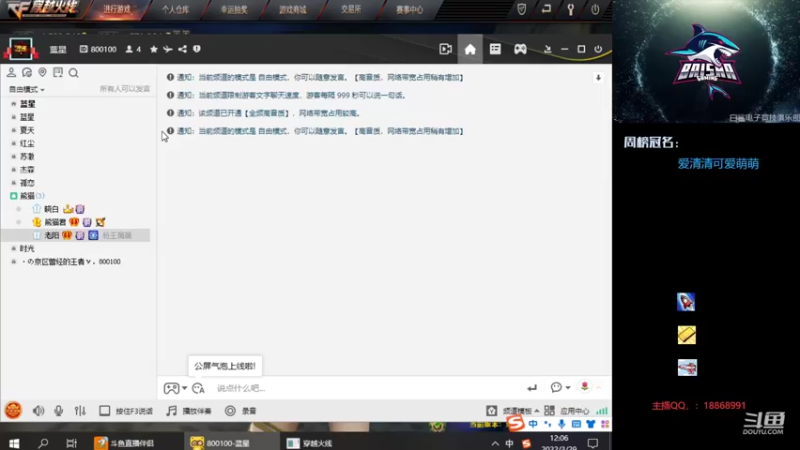This screenshot has width=800, height=450.
Task: Select the 时光 sub-channel
Action: [x=27, y=248]
